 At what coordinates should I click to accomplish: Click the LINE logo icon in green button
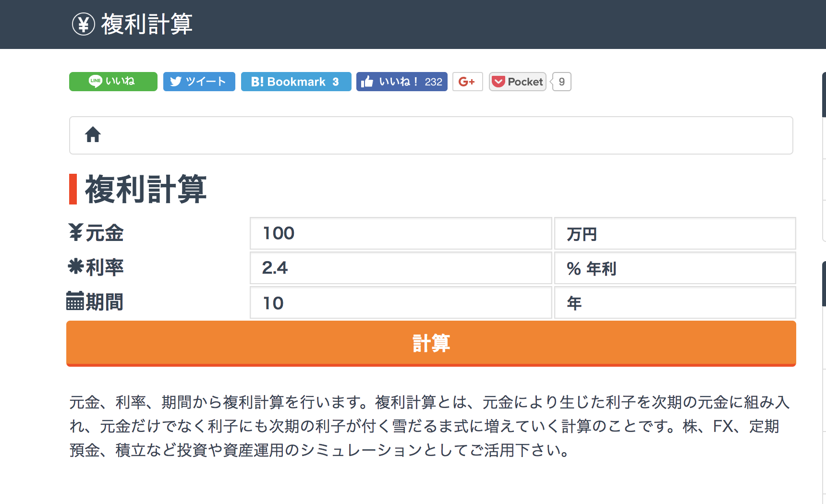[95, 81]
